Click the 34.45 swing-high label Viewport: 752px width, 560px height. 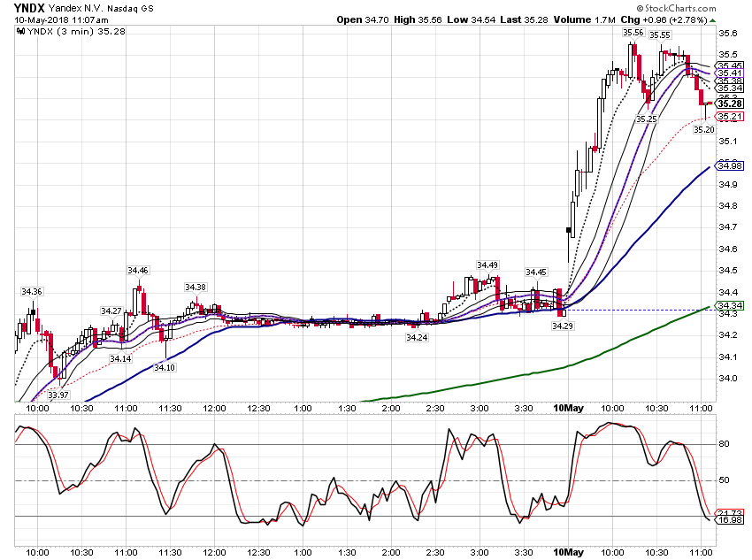click(536, 272)
